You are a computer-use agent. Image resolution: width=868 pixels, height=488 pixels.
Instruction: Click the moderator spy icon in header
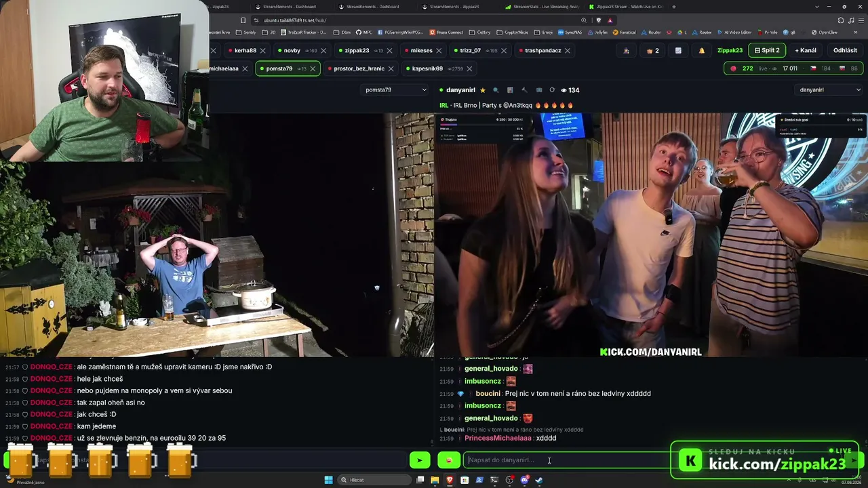[x=626, y=51]
